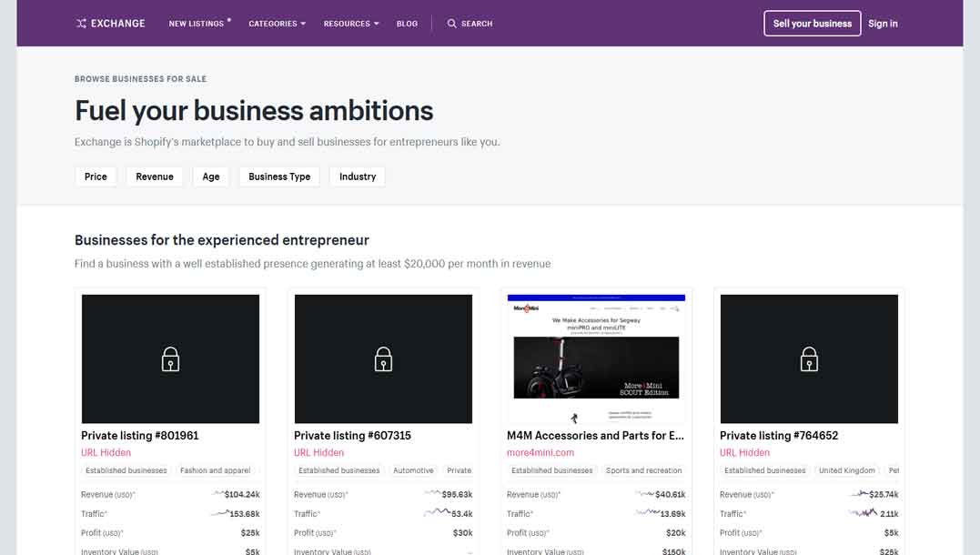The image size is (980, 555).
Task: Click the revenue sparkline for listing #801961
Action: pos(218,494)
